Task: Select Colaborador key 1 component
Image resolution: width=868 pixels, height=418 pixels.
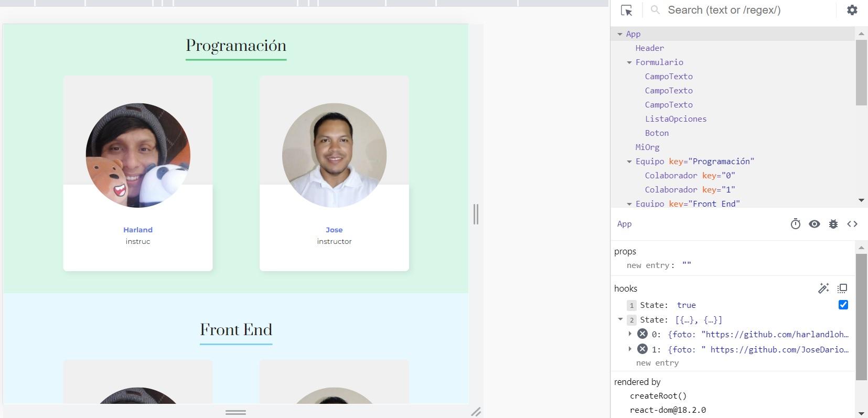Action: [690, 190]
